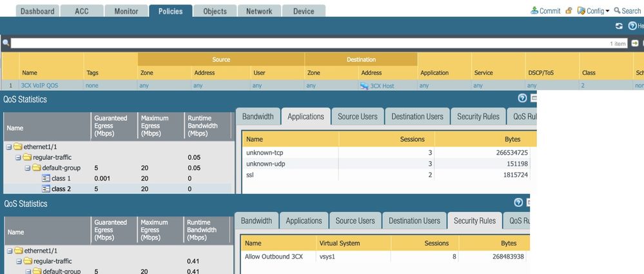The width and height of the screenshot is (644, 274).
Task: Apply filter with green arrow icon
Action: point(635,43)
